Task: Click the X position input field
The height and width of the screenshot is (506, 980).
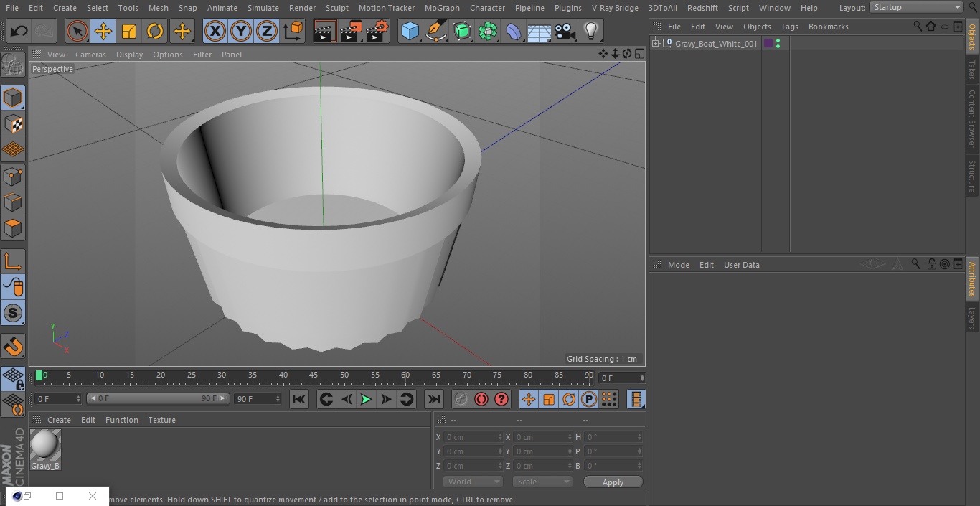Action: [473, 437]
